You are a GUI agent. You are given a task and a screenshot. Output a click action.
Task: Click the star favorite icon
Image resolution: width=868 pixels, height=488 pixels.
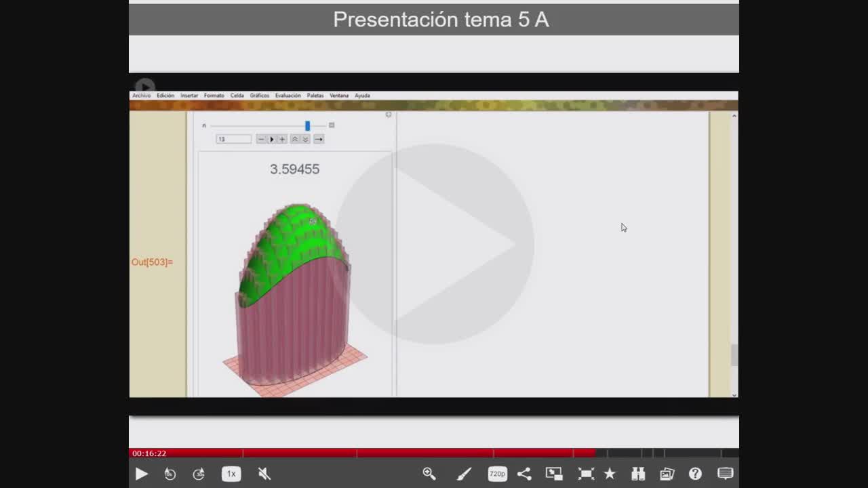pos(610,474)
